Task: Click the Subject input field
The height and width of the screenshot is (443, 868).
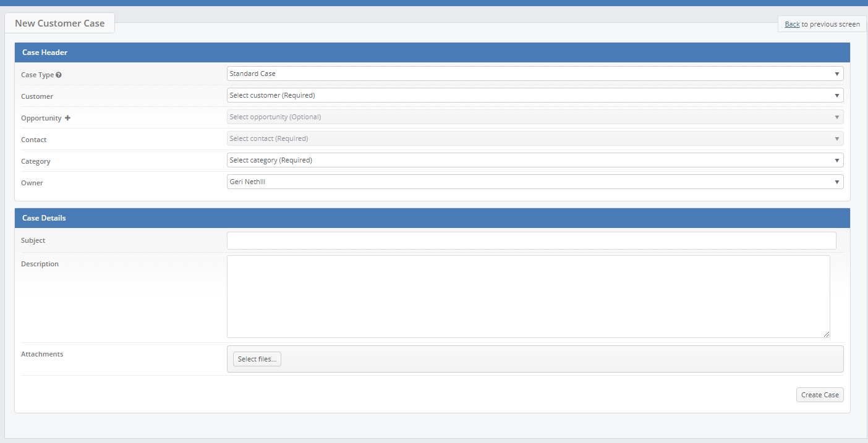Action: (x=532, y=240)
